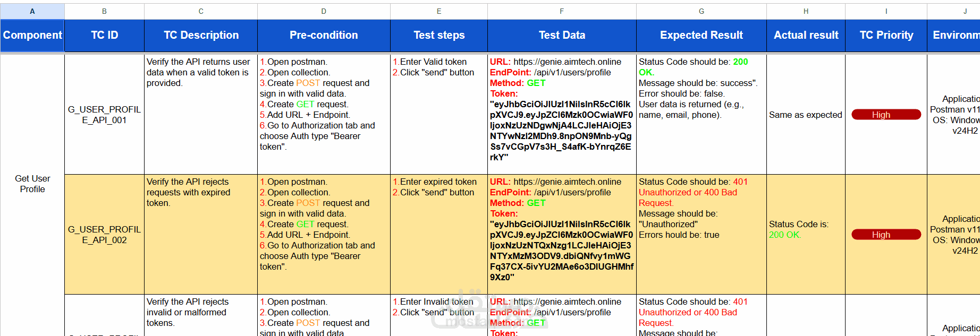This screenshot has height=336, width=980.
Task: Select the 'Same as expected' actual result cell
Action: click(x=806, y=115)
